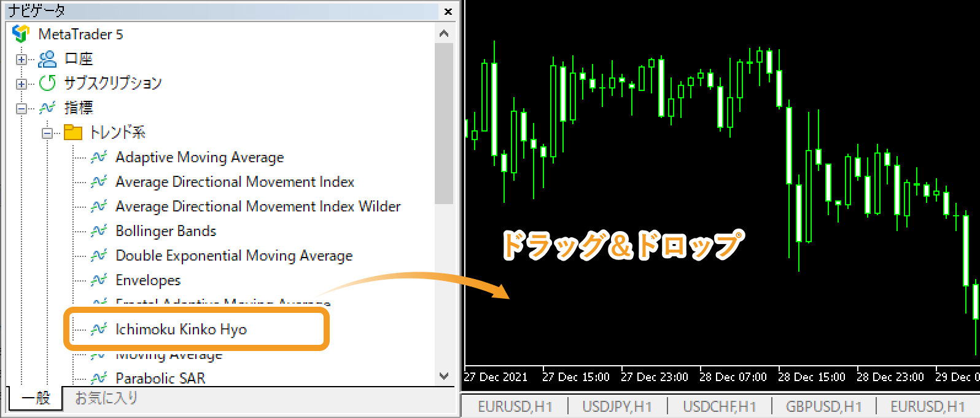Click the accounts people icon beside 口座

point(47,59)
